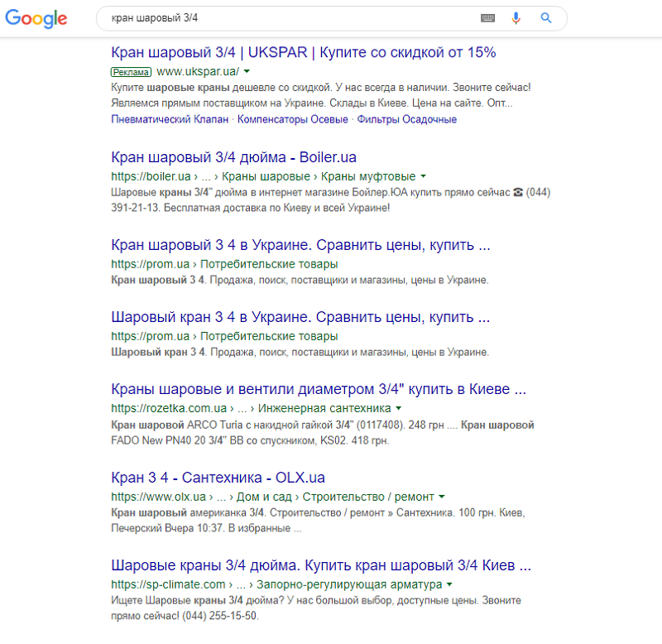Open Краны шаровые и вентили rozetka result
Viewport: 662px width, 644px height.
[x=319, y=389]
